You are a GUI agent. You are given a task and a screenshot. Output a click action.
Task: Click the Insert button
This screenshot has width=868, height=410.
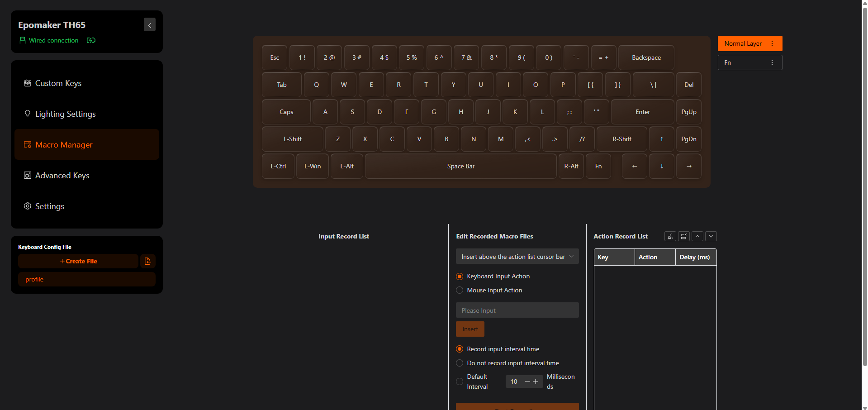click(470, 329)
